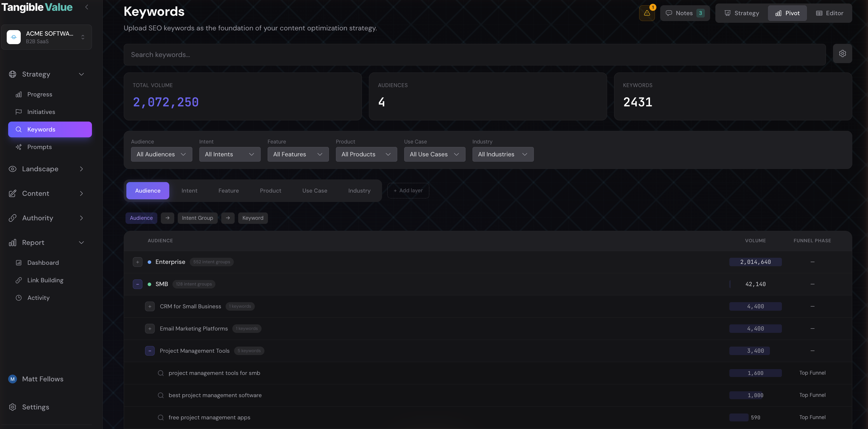Click the Add layer button
This screenshot has height=429, width=868.
pyautogui.click(x=408, y=191)
